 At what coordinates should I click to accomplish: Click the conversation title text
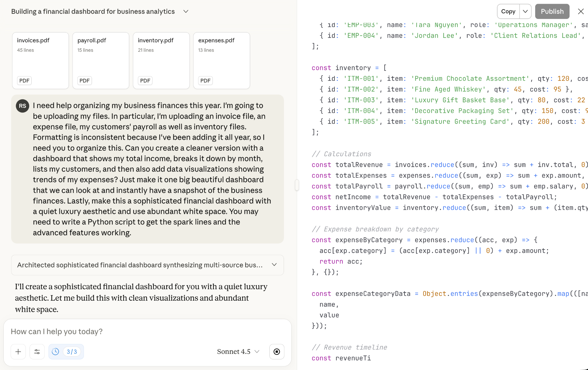(93, 11)
